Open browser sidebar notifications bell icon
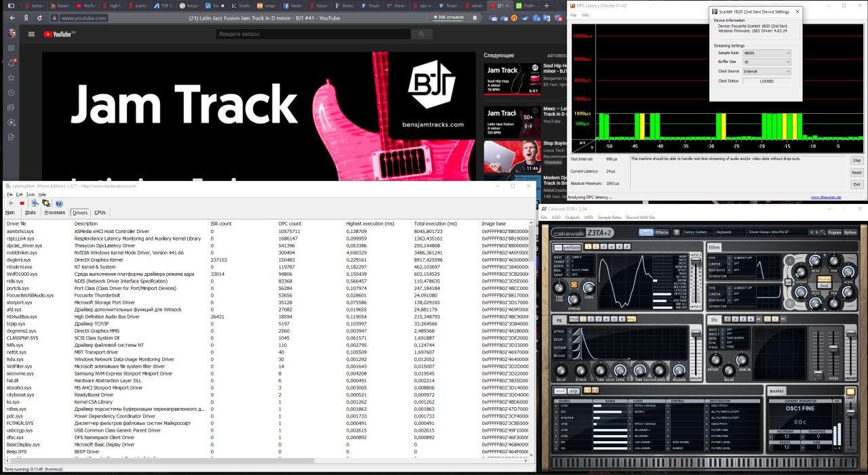868x475 pixels. (x=11, y=62)
